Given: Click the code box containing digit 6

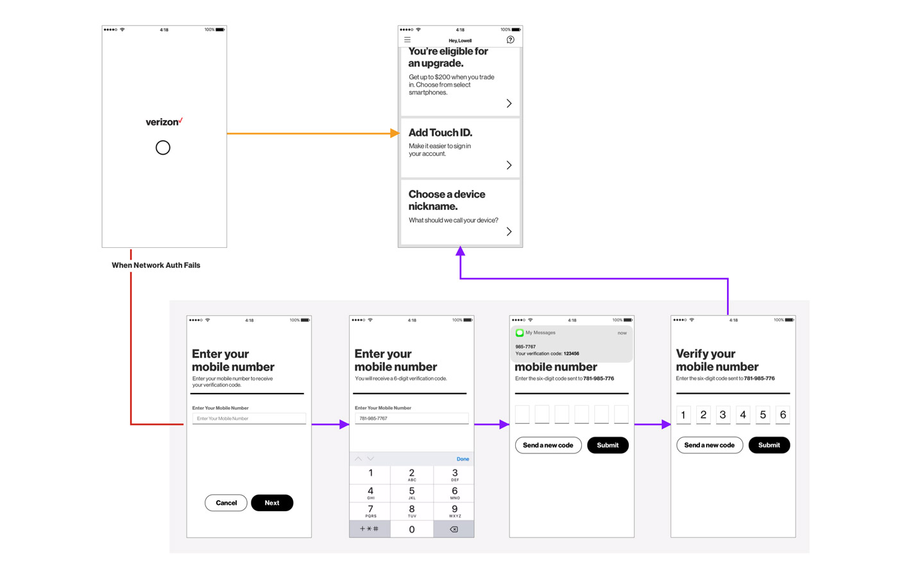Looking at the screenshot, I should point(783,415).
